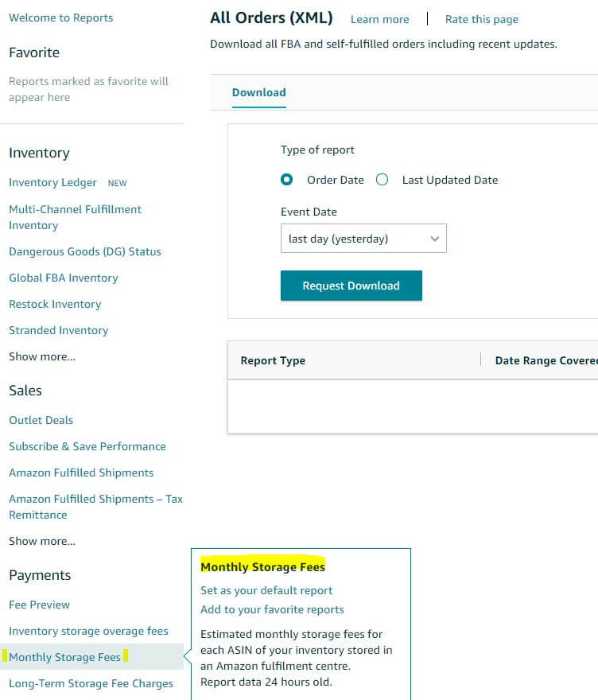
Task: Open Long-Term Storage Fee Charges report
Action: tap(91, 683)
